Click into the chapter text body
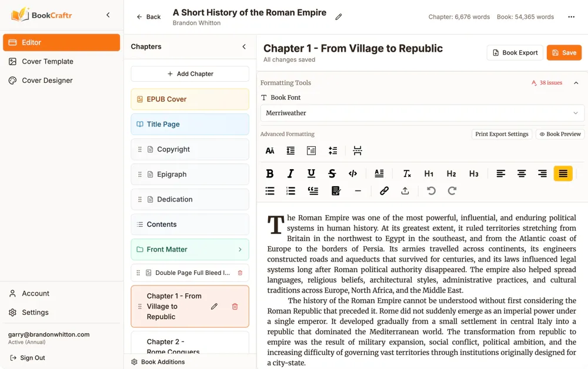This screenshot has width=588, height=369. pos(422,290)
